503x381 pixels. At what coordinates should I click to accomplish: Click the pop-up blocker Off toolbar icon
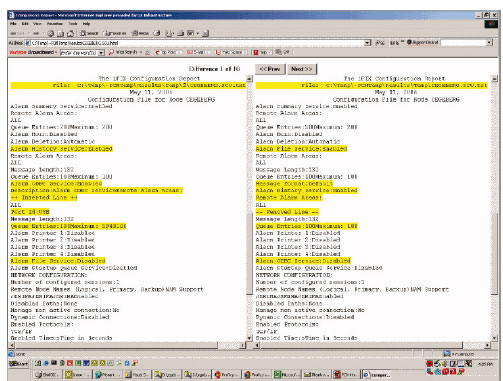[283, 52]
